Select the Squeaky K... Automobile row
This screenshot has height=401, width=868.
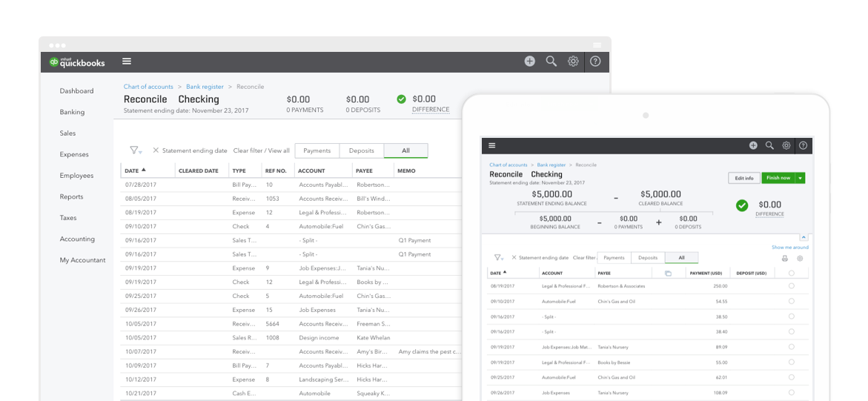point(291,394)
